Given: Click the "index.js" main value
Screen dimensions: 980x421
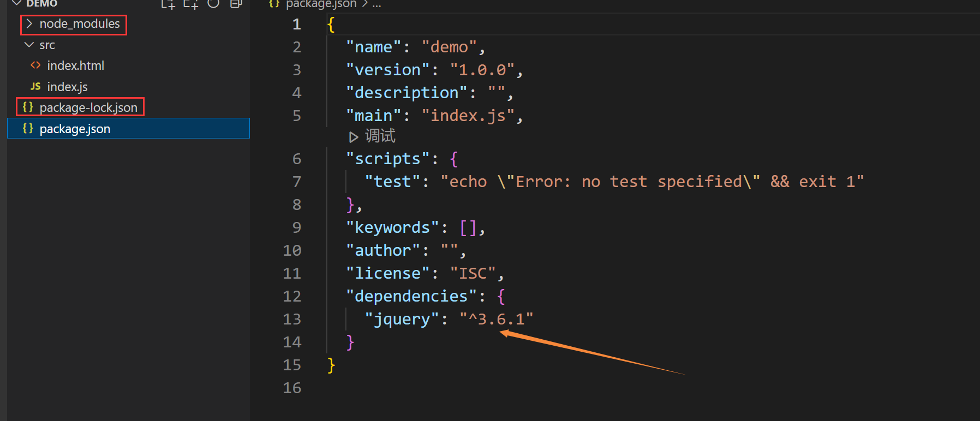Looking at the screenshot, I should (x=468, y=116).
